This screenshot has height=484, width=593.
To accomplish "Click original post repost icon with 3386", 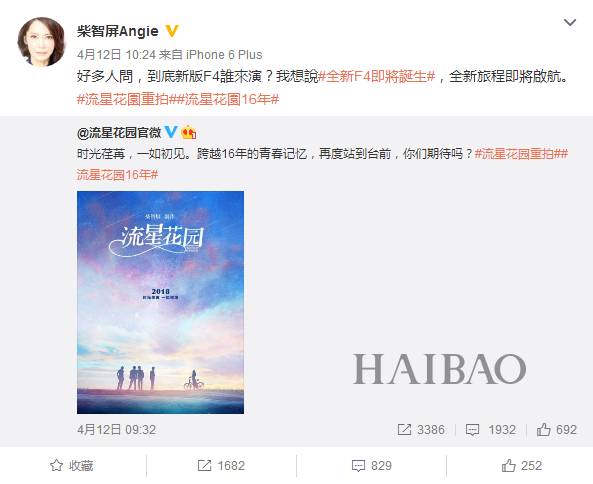I will coord(421,430).
